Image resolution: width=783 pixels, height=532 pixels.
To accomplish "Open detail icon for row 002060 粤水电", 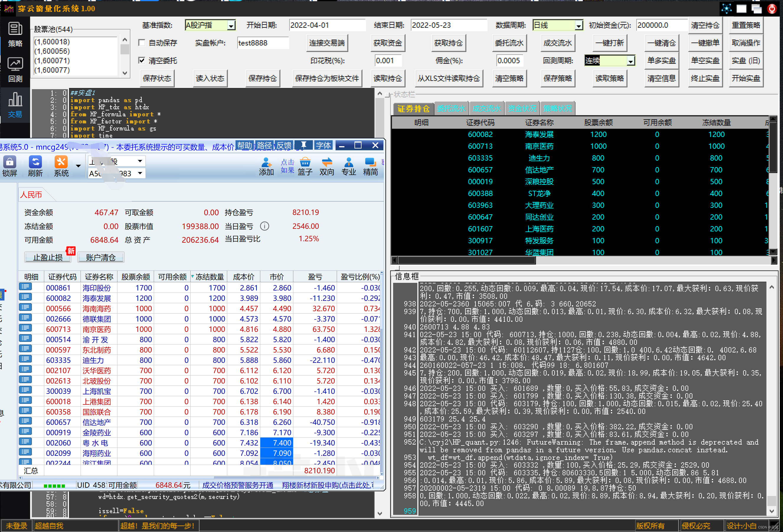I will (25, 442).
